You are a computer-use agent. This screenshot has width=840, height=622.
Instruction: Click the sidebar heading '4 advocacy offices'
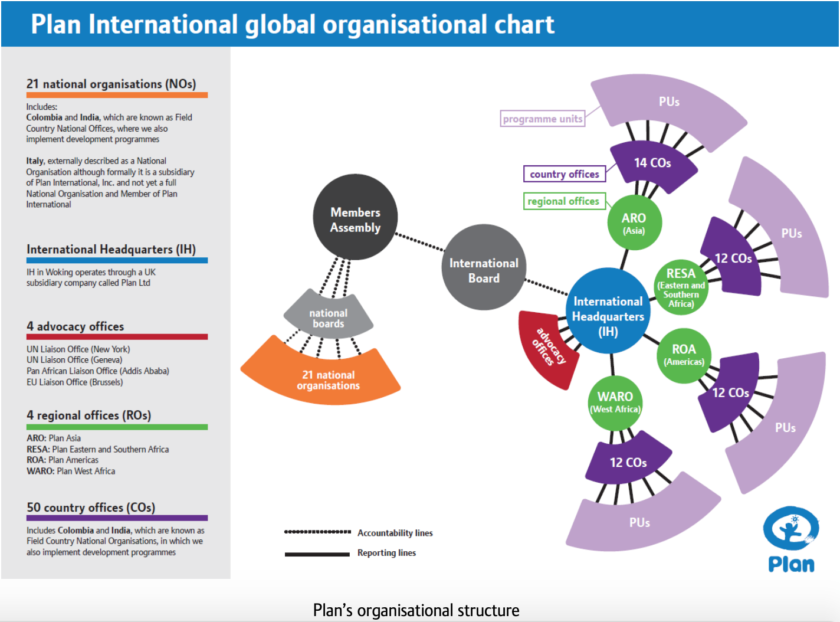[x=75, y=326]
